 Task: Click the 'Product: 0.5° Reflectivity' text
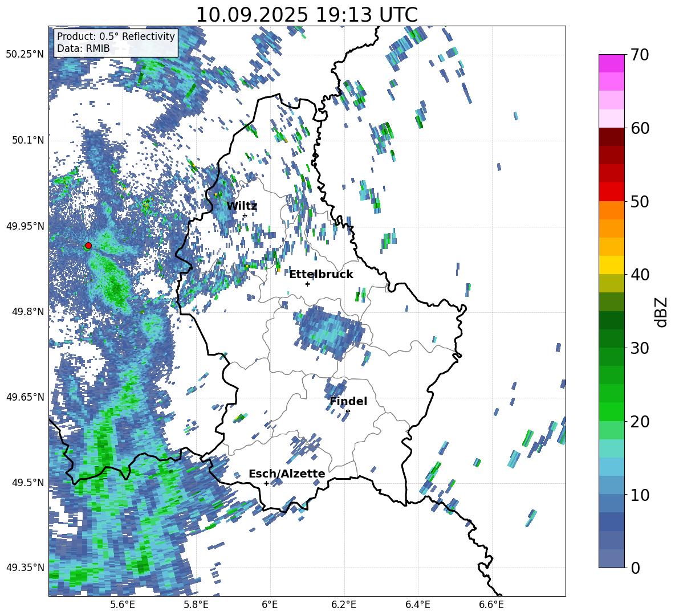[116, 36]
